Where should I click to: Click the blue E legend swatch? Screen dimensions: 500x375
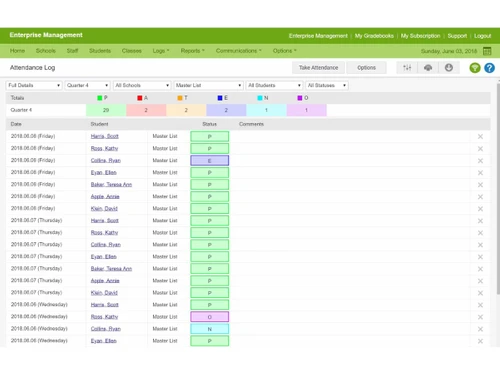pos(220,98)
